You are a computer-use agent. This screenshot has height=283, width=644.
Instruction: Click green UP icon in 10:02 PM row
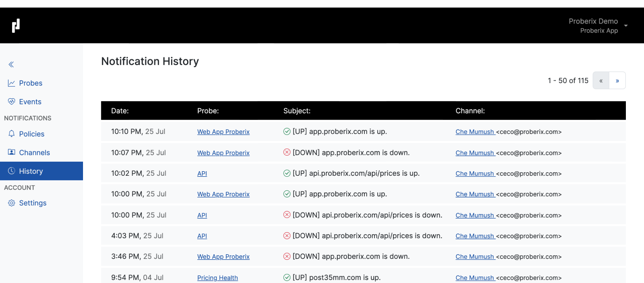(287, 173)
